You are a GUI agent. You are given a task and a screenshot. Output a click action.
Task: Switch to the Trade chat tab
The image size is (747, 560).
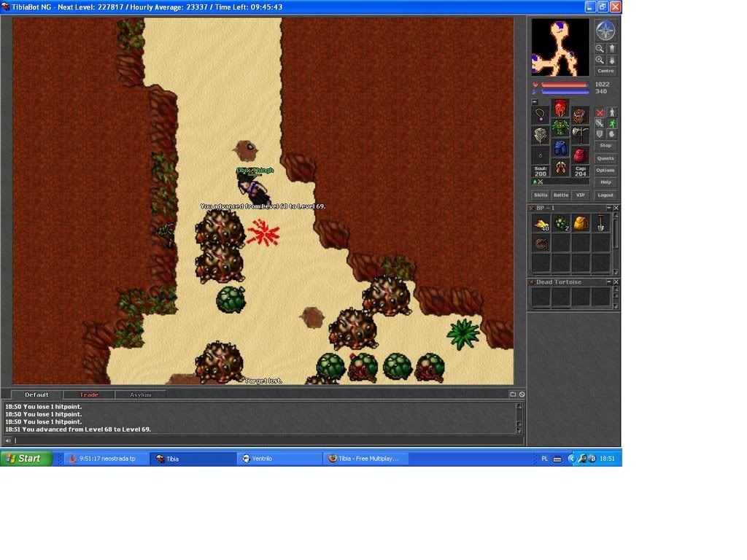point(88,394)
